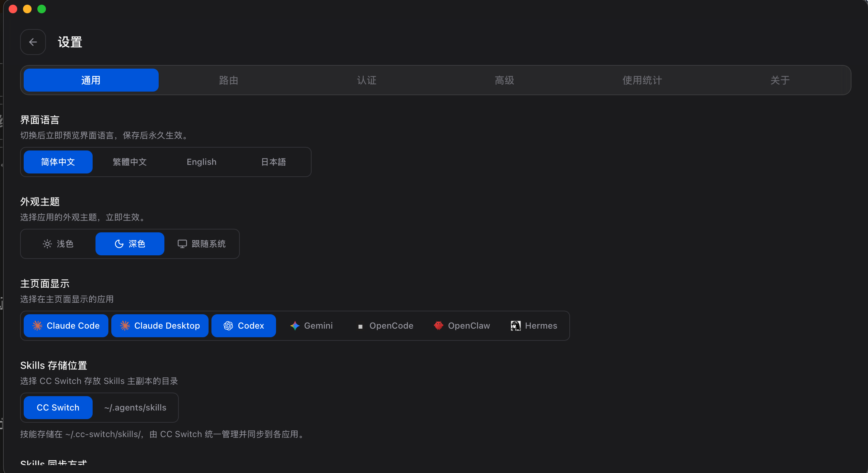
Task: Click the Gemini sparkle icon
Action: click(295, 326)
